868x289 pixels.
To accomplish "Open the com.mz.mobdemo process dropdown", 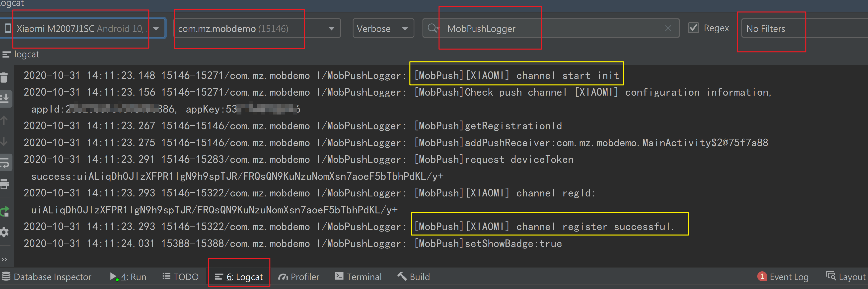I will [256, 29].
